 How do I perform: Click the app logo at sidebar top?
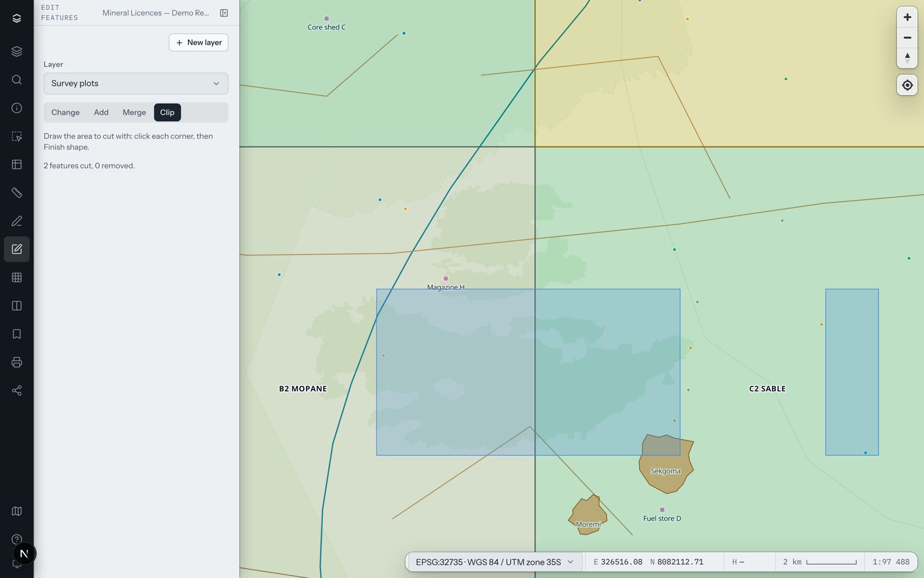tap(16, 18)
